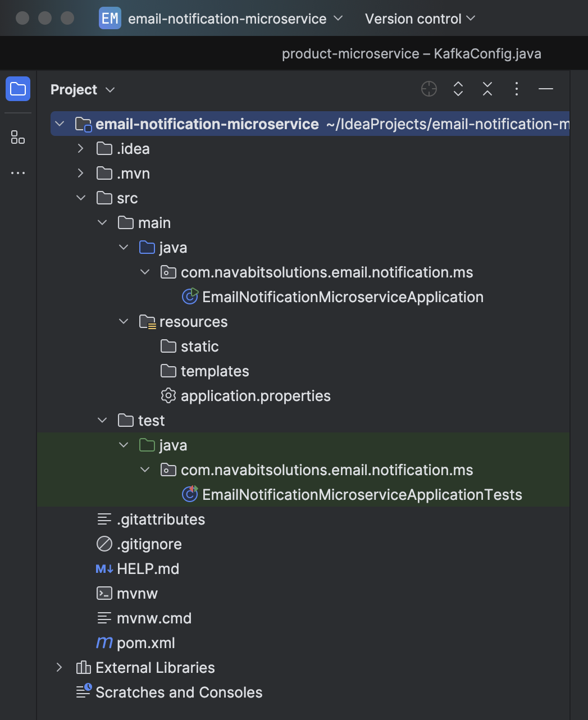Select the application.properties file
588x720 pixels.
255,396
